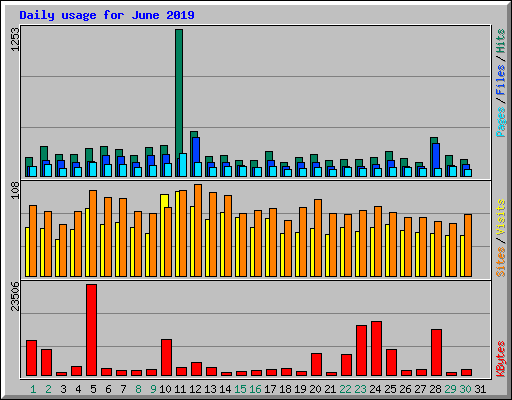
Task: Click green day label 29 on the x-axis
Action: tap(450, 389)
